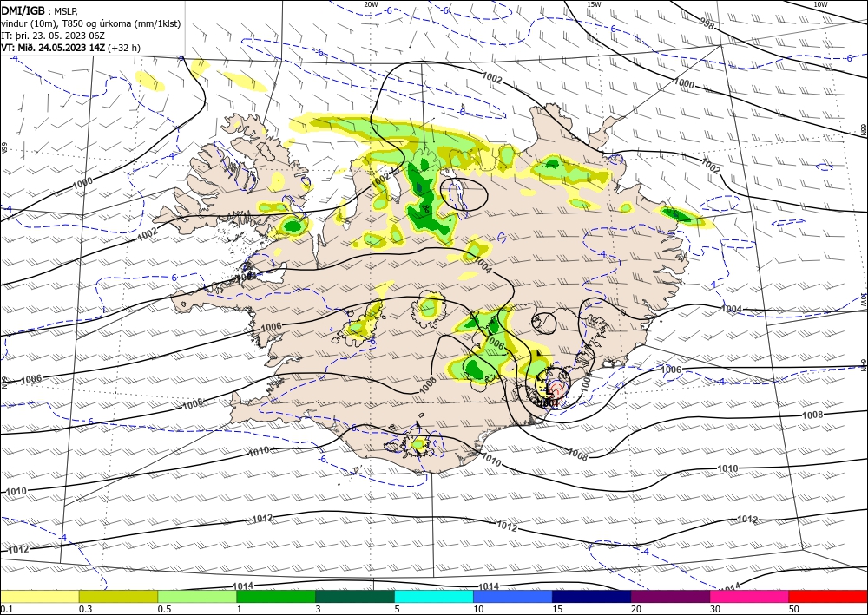Click the legend value '3'
The image size is (868, 615).
pos(319,609)
